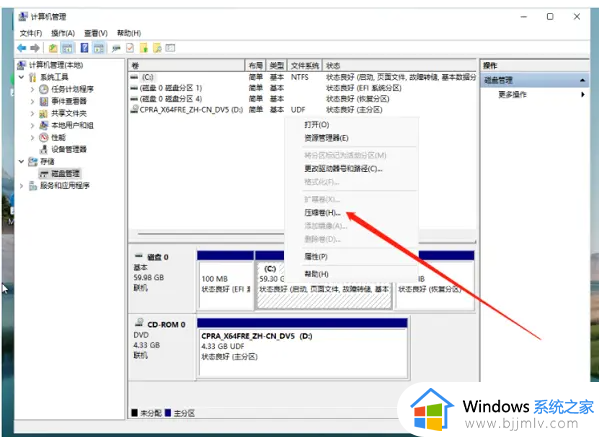This screenshot has height=437, width=599.
Task: Collapse the 存储 tree node
Action: pyautogui.click(x=22, y=162)
